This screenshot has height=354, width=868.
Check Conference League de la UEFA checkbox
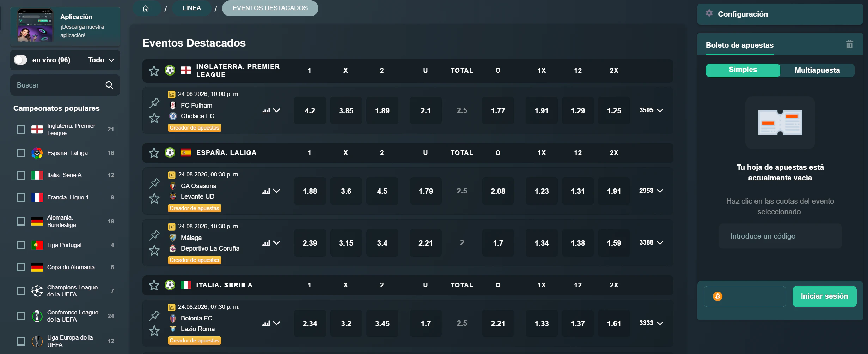[x=21, y=316]
